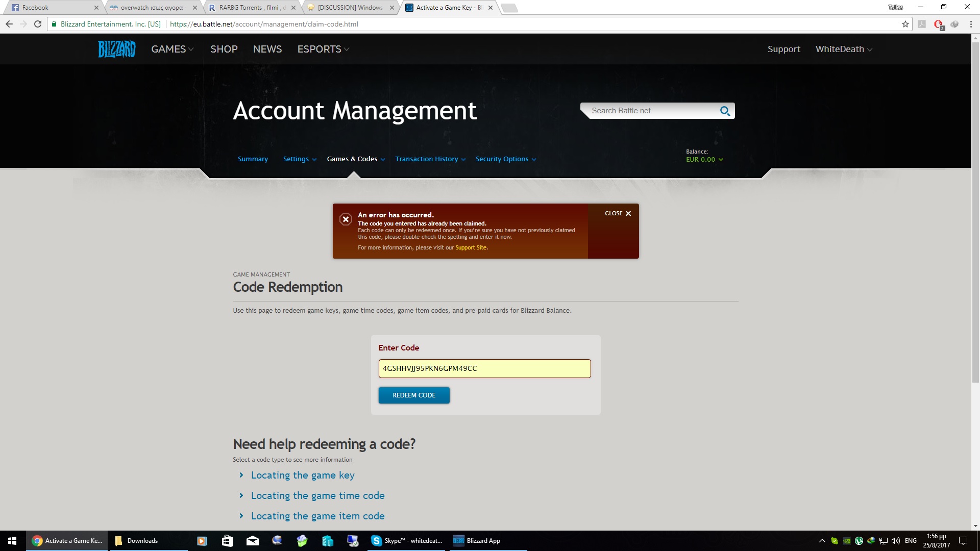The height and width of the screenshot is (551, 980).
Task: Click the Enter Code input field
Action: tap(484, 368)
